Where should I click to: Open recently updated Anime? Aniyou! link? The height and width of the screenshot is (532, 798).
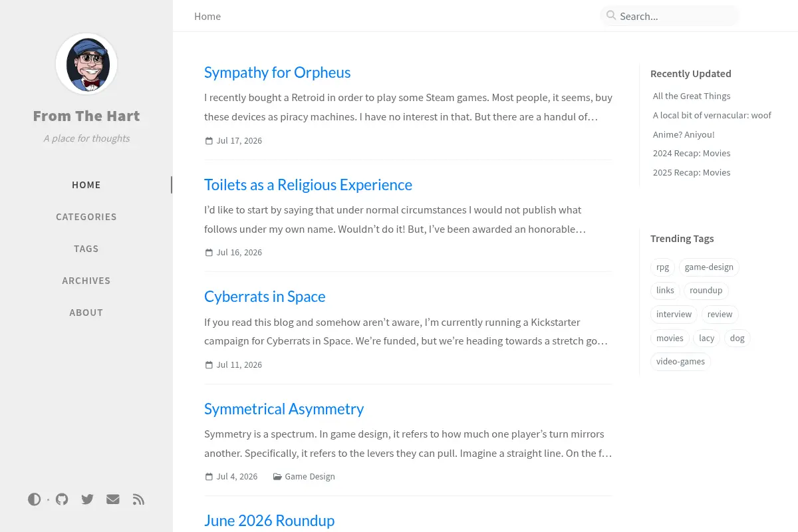(684, 134)
